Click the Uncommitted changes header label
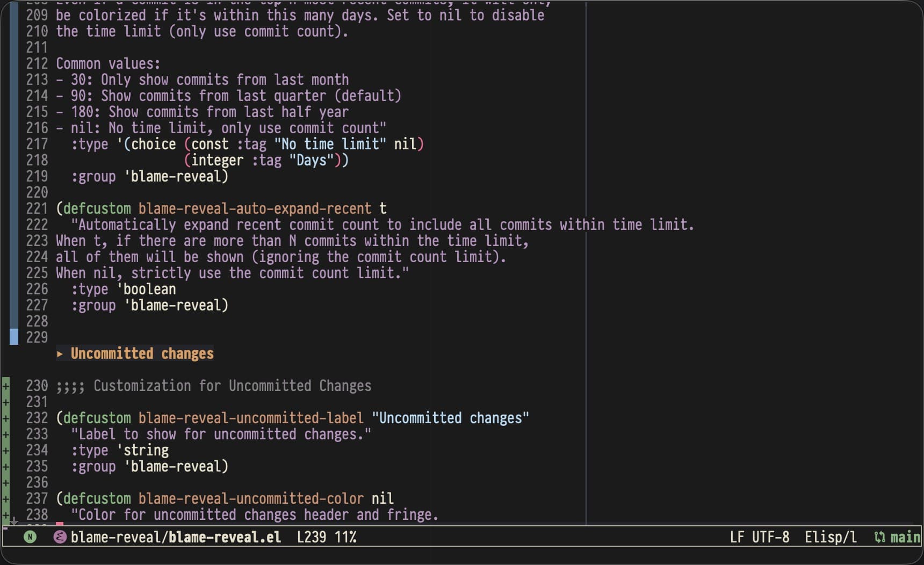Viewport: 924px width, 565px height. [x=142, y=353]
